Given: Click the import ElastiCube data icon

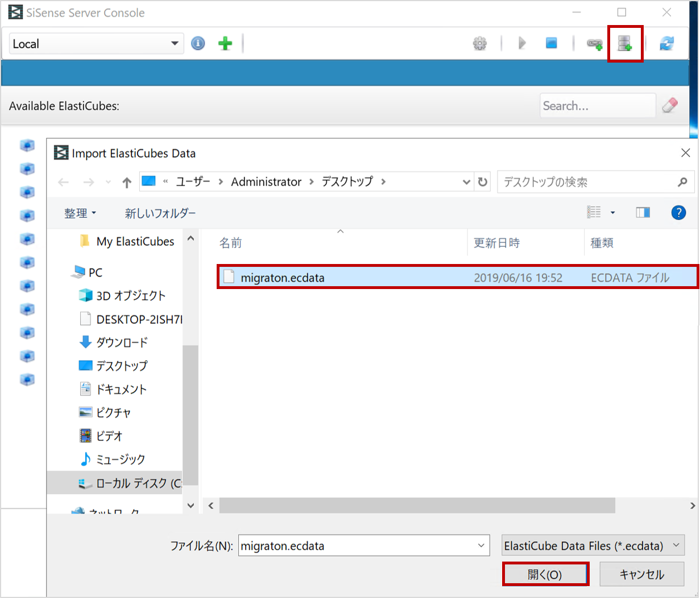Looking at the screenshot, I should (x=625, y=43).
